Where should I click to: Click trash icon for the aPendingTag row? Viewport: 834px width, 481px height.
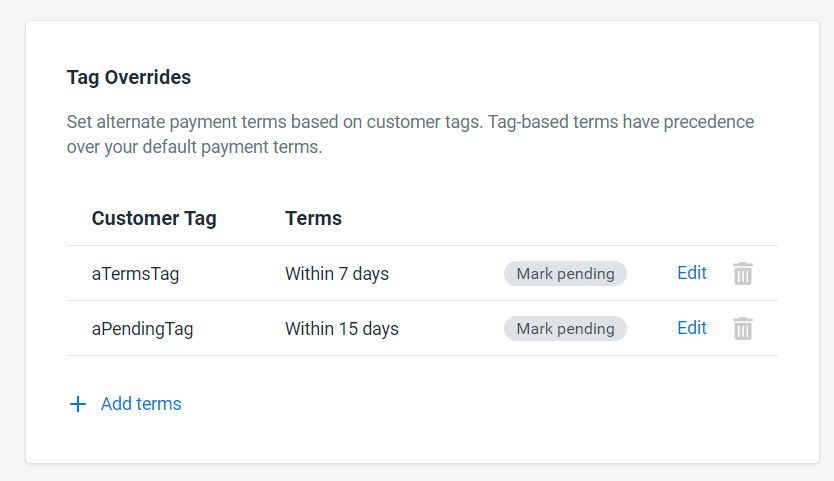click(x=742, y=329)
